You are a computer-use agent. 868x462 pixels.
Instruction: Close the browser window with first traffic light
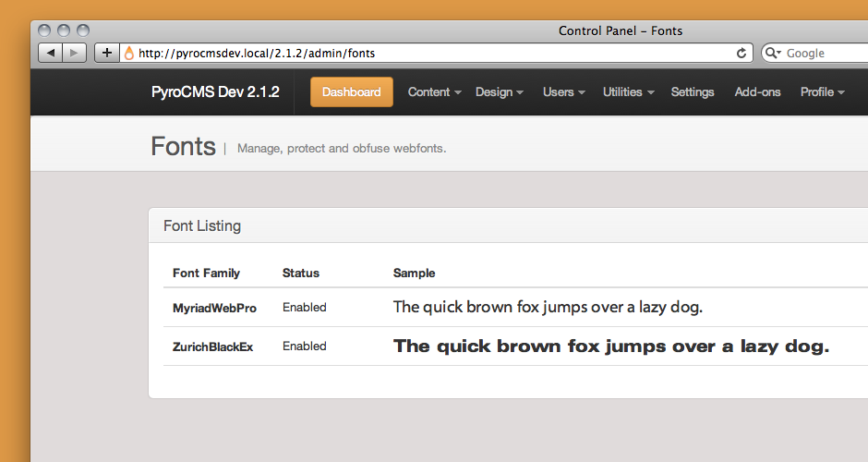44,30
